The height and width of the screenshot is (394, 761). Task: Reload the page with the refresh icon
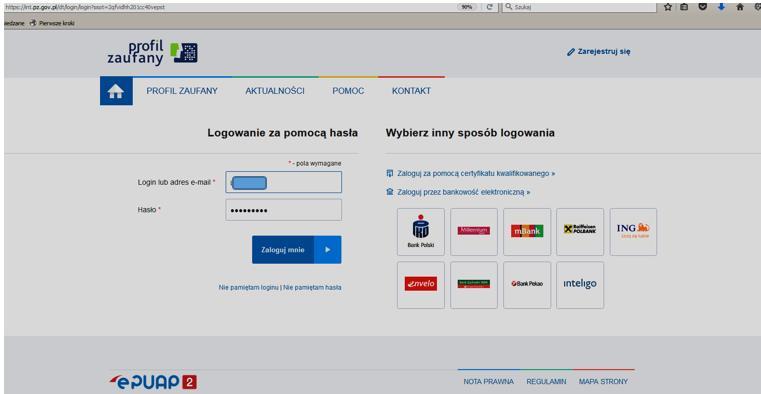[490, 7]
